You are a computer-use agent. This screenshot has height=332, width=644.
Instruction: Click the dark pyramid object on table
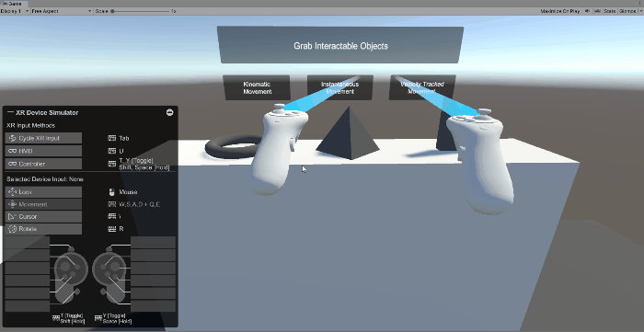click(x=349, y=133)
